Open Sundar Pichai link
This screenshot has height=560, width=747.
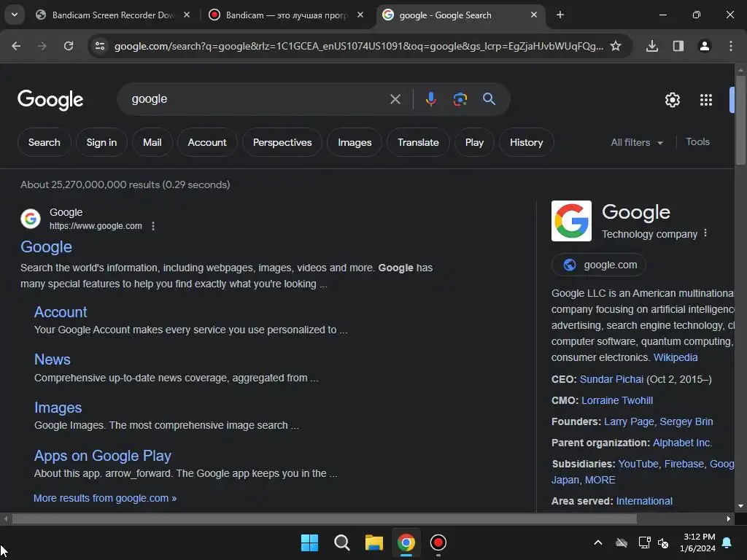(x=611, y=379)
